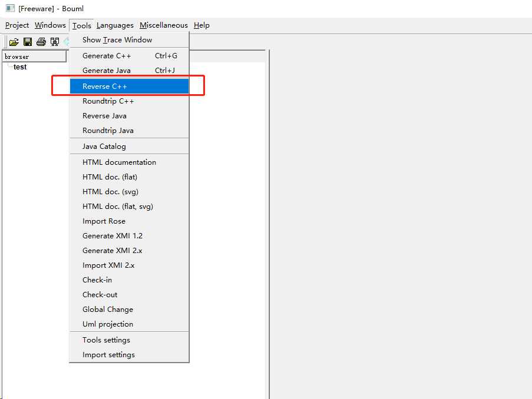
Task: Open the Help menu
Action: (x=201, y=25)
